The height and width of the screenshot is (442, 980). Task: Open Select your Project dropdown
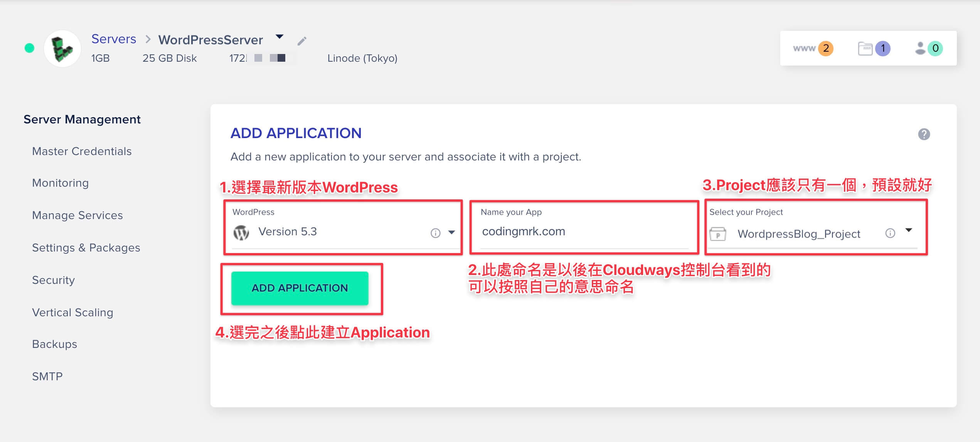click(909, 230)
